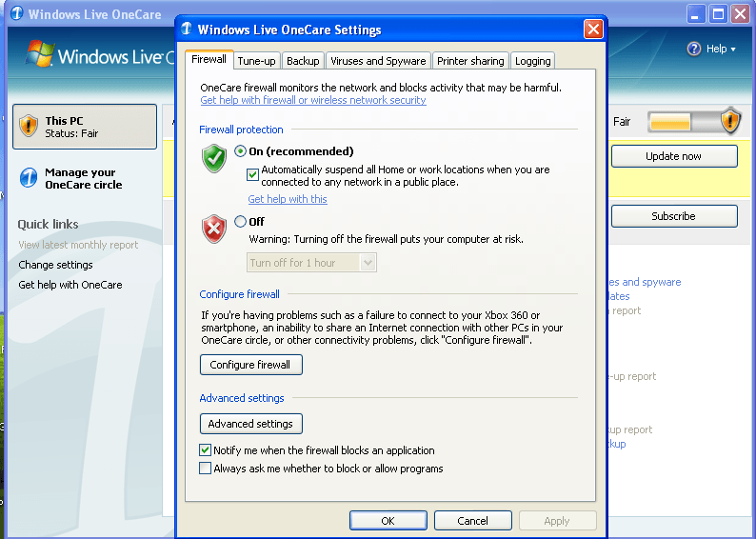Click the status bar orange shield icon

pos(730,121)
